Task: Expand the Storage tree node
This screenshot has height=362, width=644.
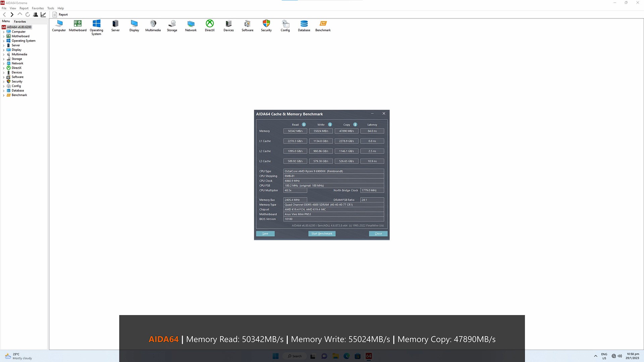Action: (x=4, y=59)
